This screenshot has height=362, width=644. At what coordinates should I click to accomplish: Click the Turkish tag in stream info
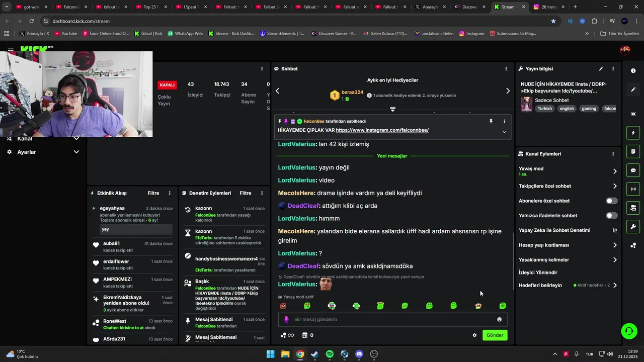tap(544, 109)
